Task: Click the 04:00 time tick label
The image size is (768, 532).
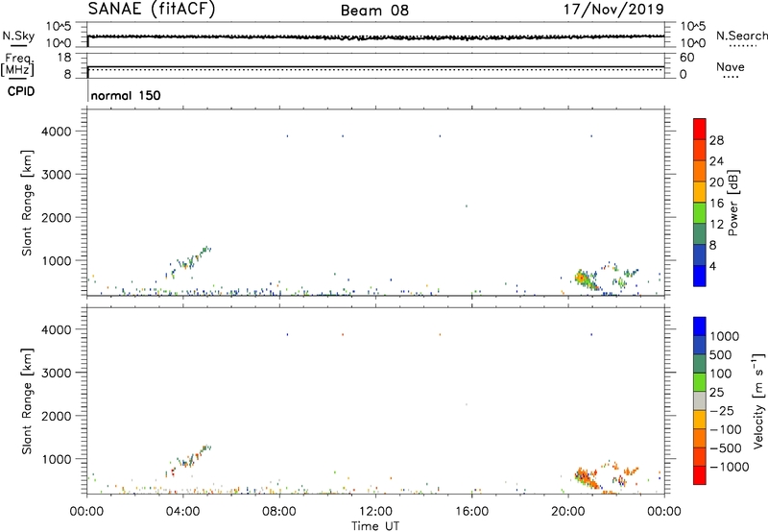Action: pyautogui.click(x=182, y=512)
